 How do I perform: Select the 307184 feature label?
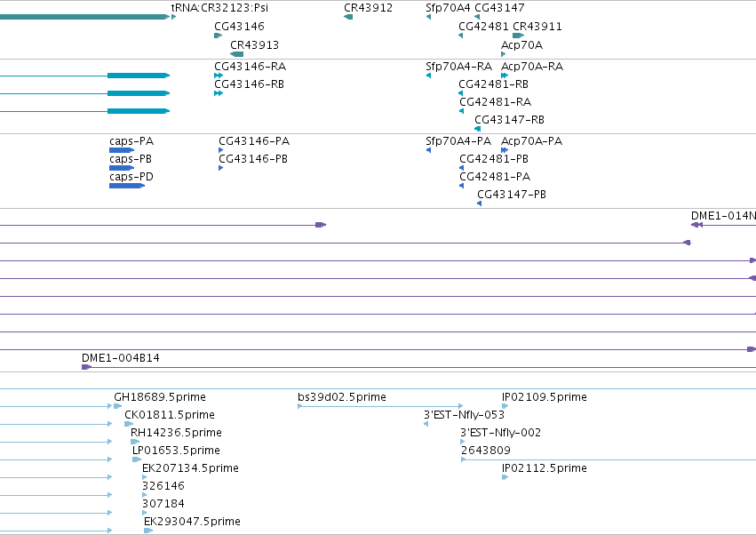(163, 504)
